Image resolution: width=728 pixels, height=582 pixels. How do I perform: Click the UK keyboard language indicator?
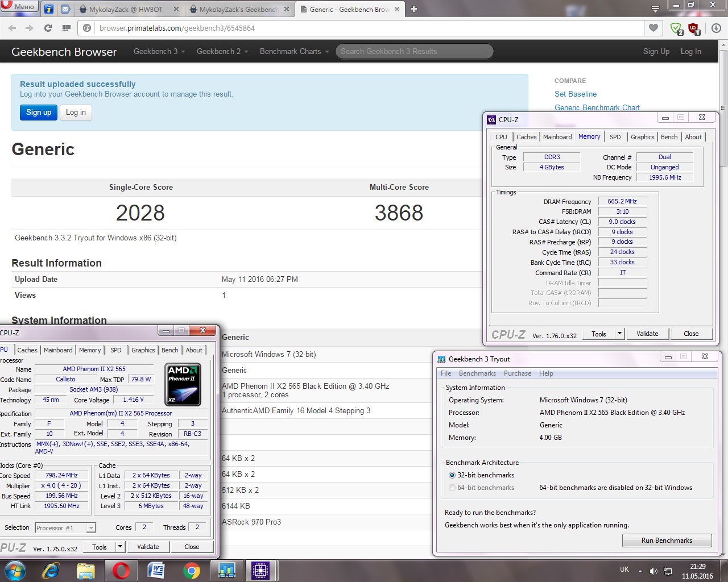coord(624,569)
